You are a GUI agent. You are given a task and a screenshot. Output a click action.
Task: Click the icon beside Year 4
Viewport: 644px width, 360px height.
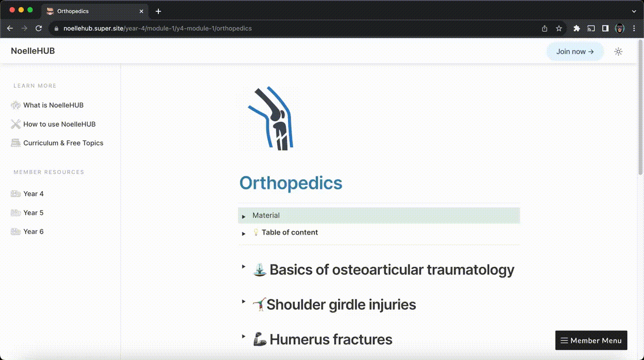point(16,194)
